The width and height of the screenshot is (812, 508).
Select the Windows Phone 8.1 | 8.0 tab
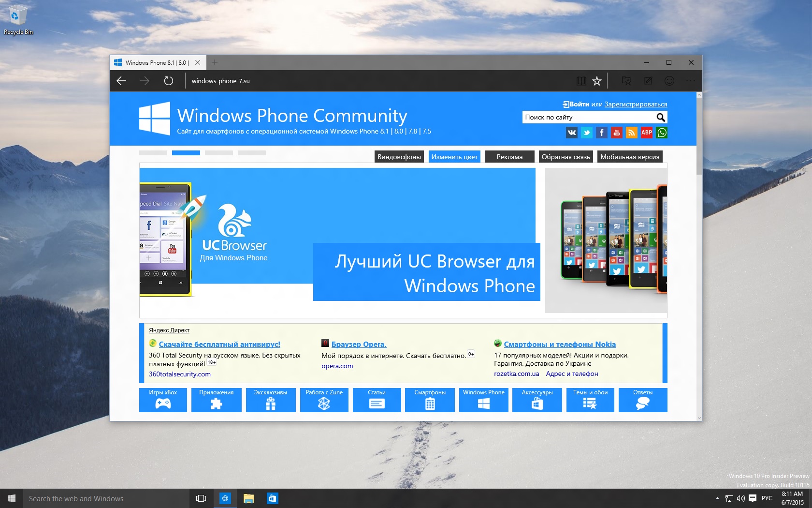[158, 62]
